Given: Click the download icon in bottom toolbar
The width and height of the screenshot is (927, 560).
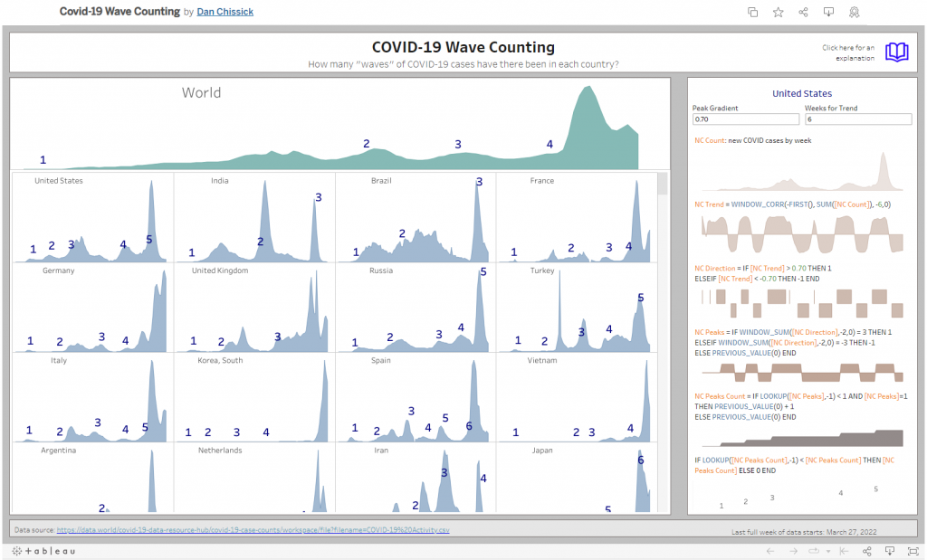Looking at the screenshot, I should point(889,551).
